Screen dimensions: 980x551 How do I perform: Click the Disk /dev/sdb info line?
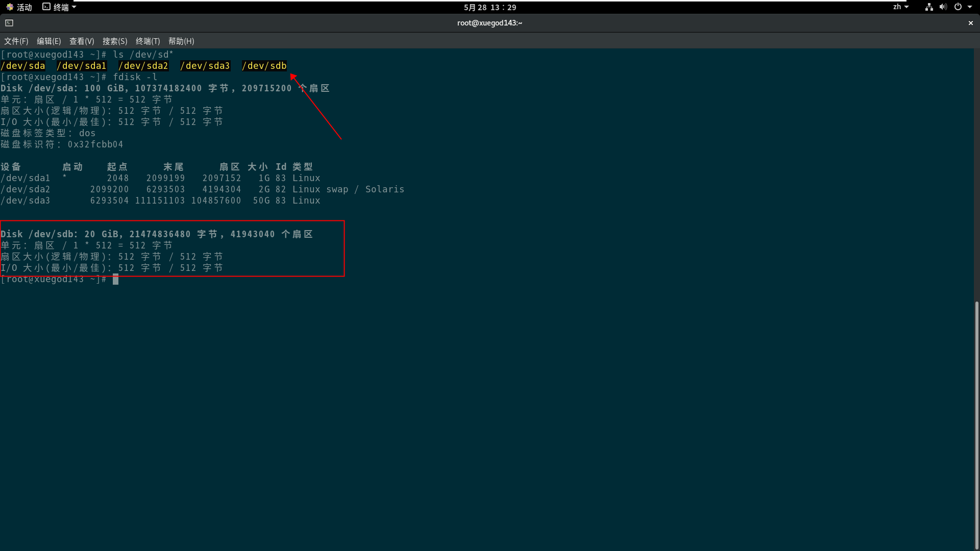[x=156, y=234]
